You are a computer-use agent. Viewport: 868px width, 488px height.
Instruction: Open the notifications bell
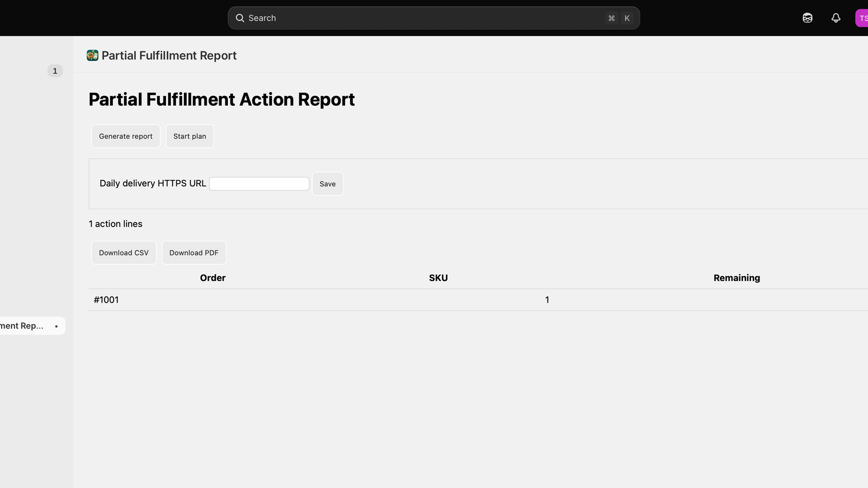[x=836, y=18]
